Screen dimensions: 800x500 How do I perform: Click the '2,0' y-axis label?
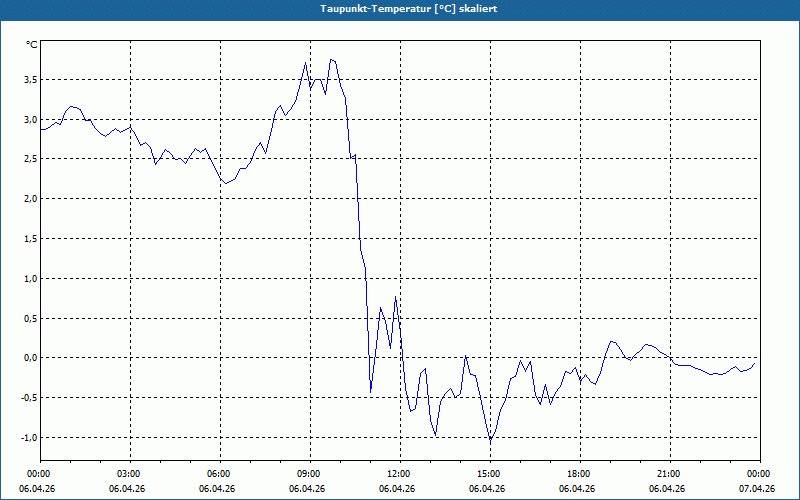(x=31, y=198)
